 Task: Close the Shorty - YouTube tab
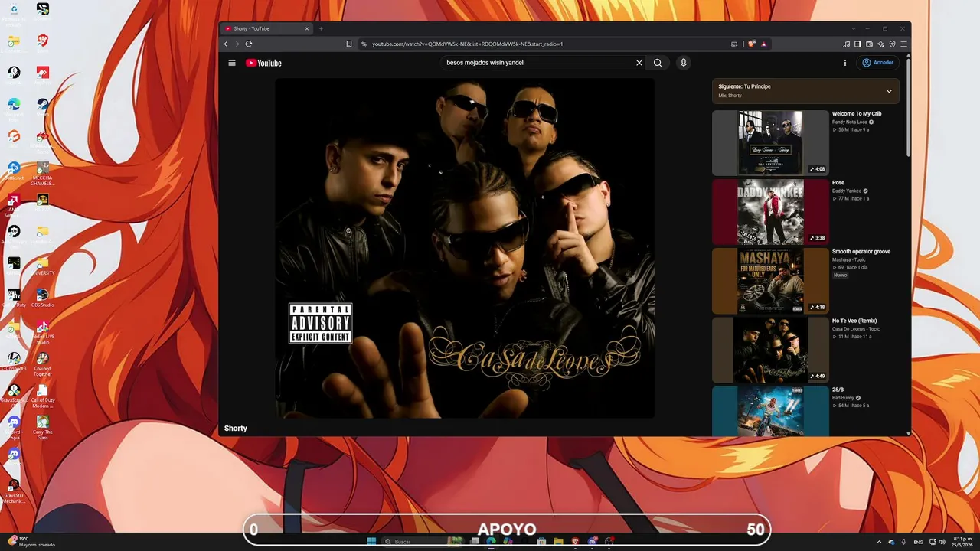[307, 29]
